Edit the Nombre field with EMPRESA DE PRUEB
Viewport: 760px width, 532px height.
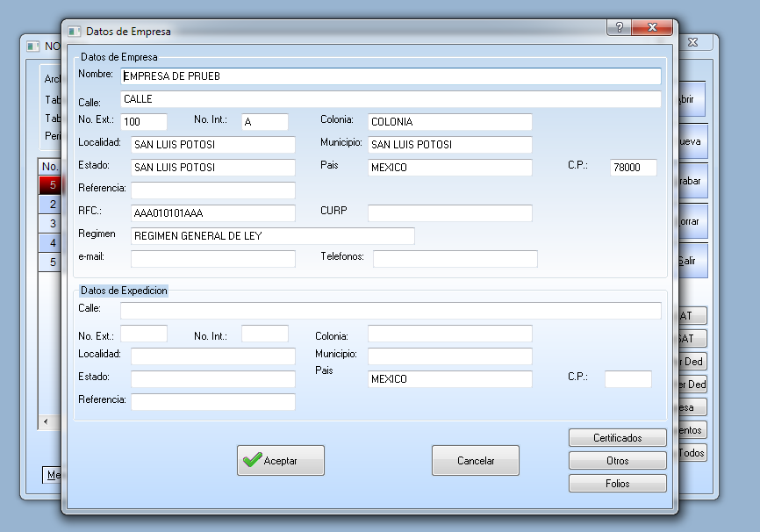point(391,76)
